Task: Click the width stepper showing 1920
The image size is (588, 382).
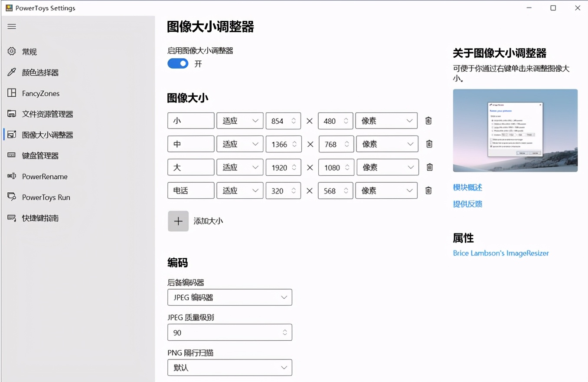Action: (284, 167)
